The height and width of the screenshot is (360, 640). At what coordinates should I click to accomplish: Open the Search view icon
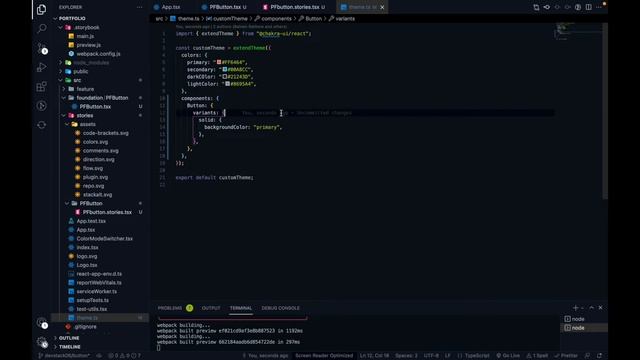click(x=41, y=28)
